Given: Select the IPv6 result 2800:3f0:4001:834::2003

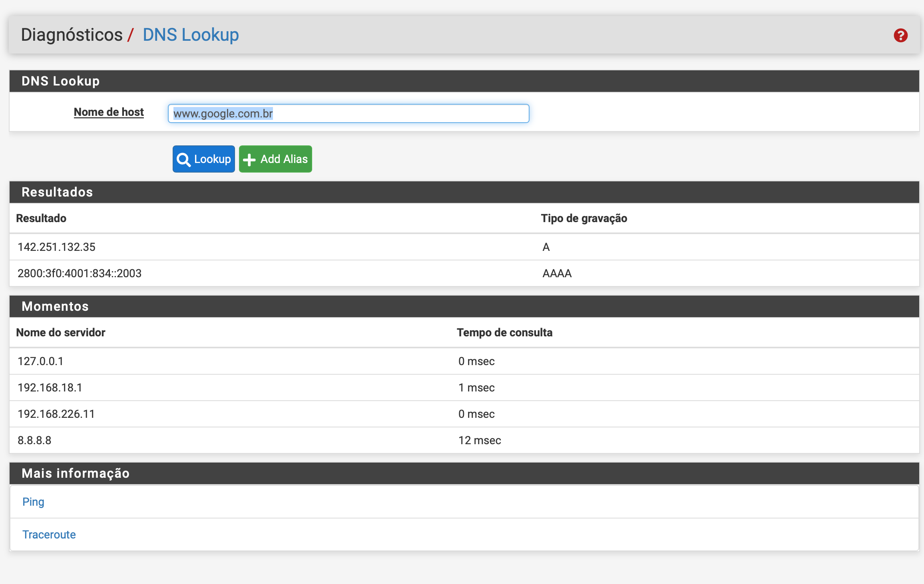Looking at the screenshot, I should tap(80, 273).
